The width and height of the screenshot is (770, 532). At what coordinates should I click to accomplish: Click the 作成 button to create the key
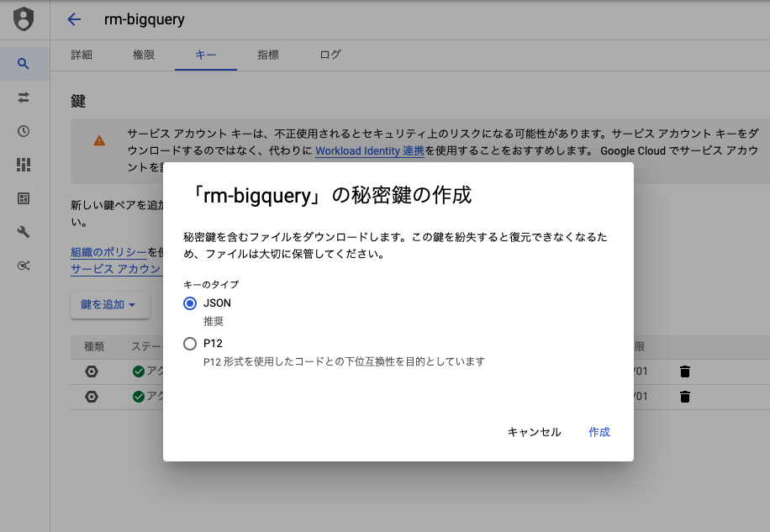pyautogui.click(x=599, y=432)
